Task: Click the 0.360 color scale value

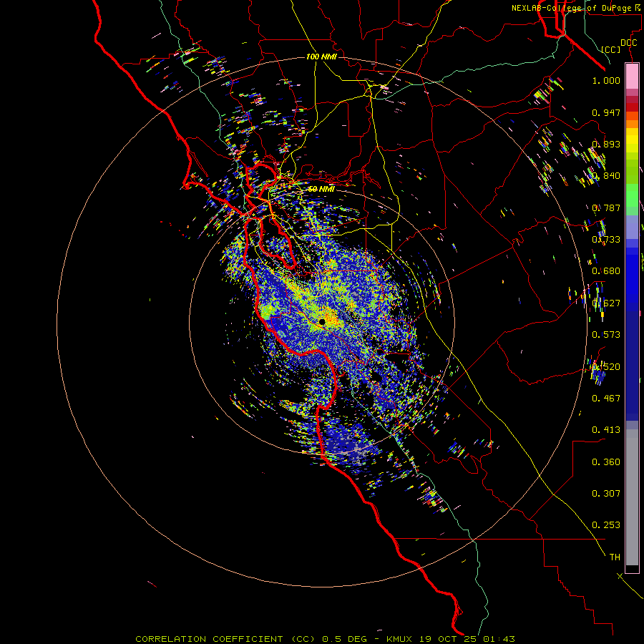Action: click(x=606, y=462)
